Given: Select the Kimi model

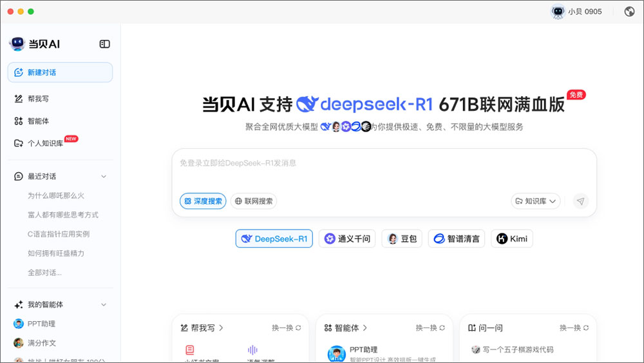Looking at the screenshot, I should tap(512, 239).
